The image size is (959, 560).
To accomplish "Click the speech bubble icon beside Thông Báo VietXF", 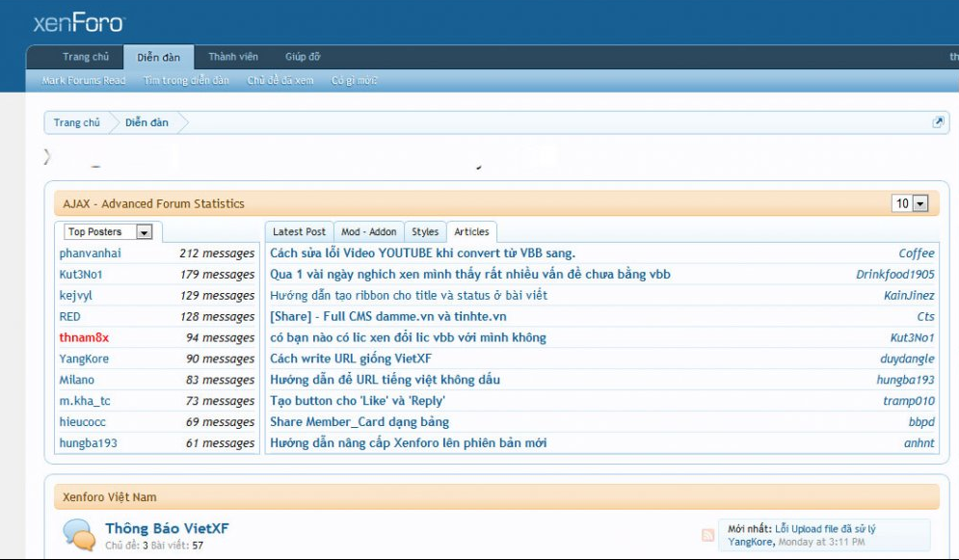I will 78,535.
